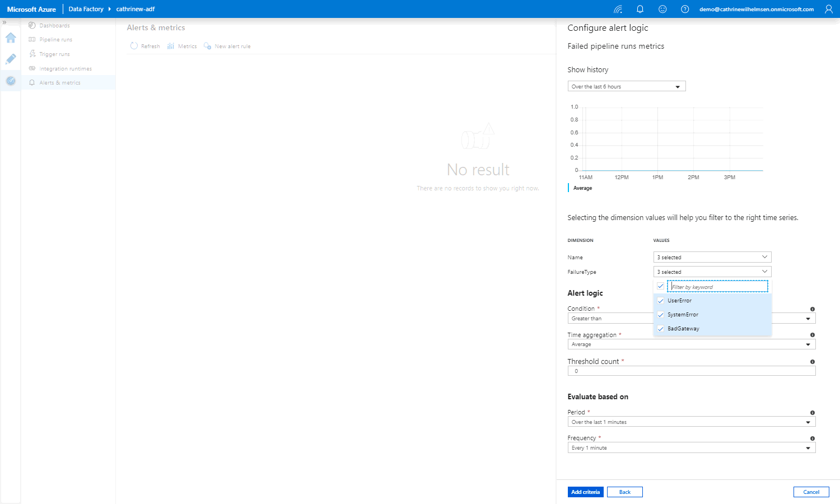Open Pipeline runs in the monitor menu
The height and width of the screenshot is (504, 840).
click(55, 40)
